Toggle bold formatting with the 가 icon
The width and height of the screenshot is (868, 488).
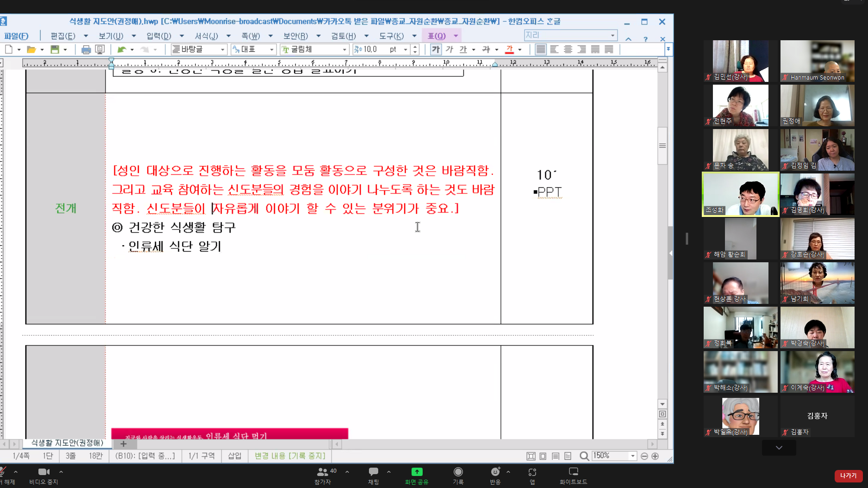tap(435, 49)
